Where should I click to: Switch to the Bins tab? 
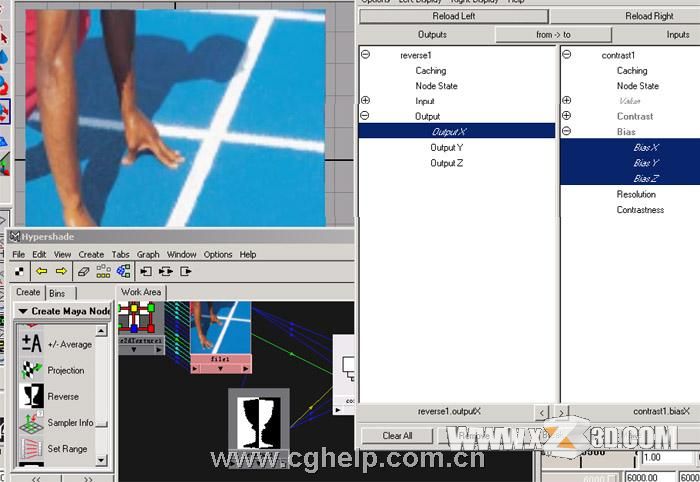coord(57,293)
